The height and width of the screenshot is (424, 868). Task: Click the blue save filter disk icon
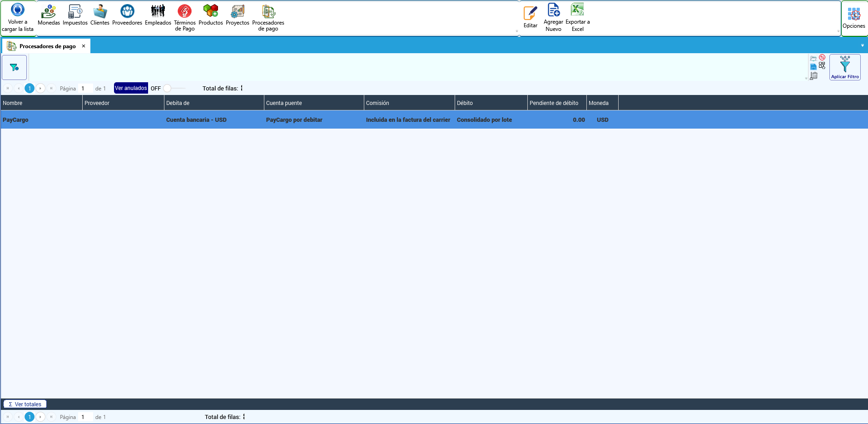click(x=813, y=67)
